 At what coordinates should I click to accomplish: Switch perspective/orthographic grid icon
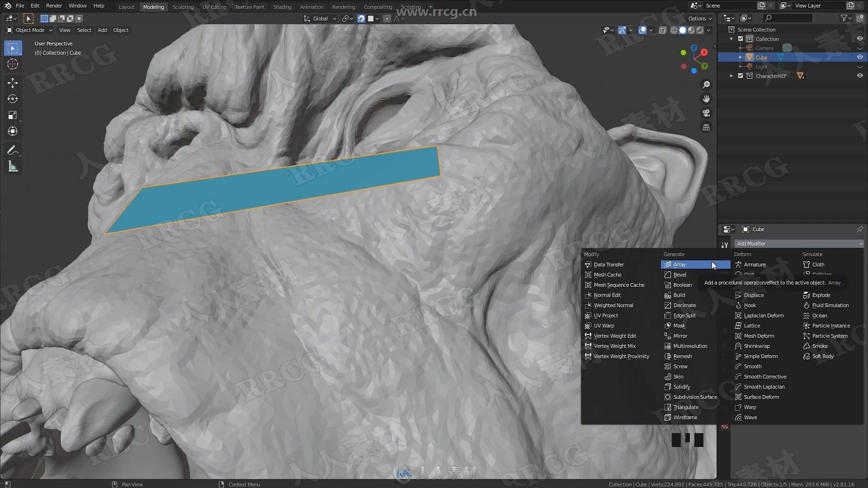point(706,127)
